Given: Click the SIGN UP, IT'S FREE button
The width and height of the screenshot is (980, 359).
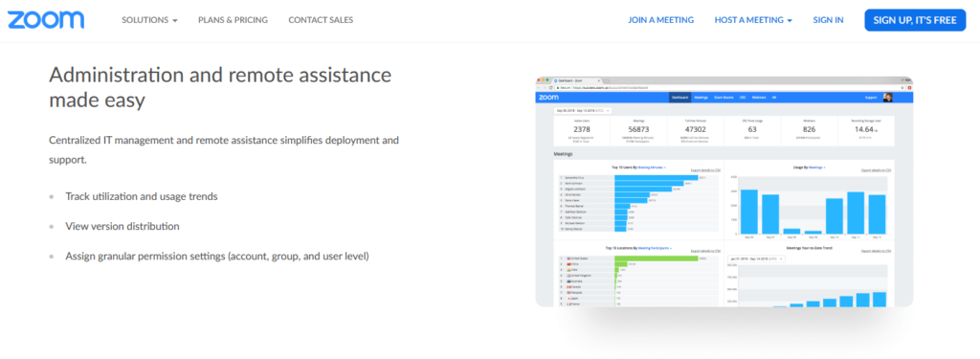Looking at the screenshot, I should 915,20.
